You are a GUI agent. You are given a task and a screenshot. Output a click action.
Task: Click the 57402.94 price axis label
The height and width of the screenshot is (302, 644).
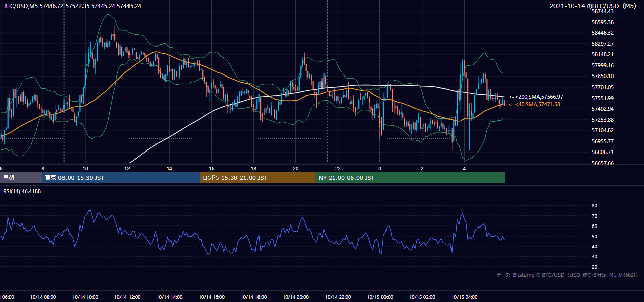[x=602, y=109]
